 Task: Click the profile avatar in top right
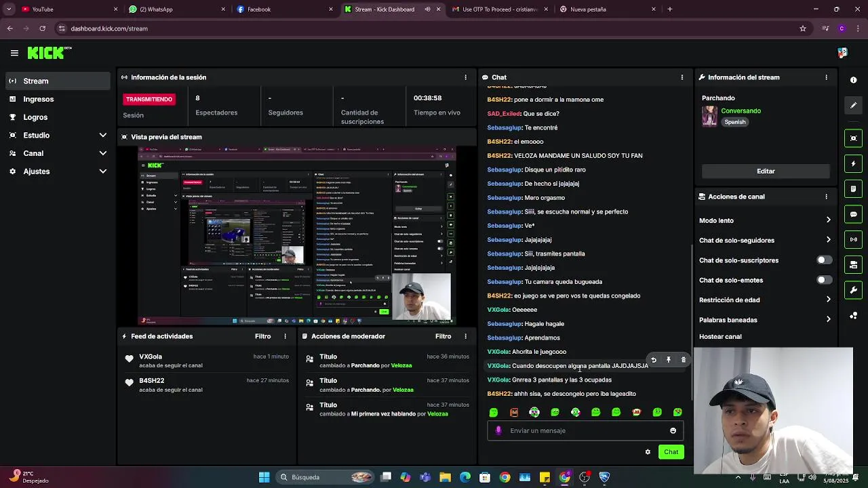point(842,52)
